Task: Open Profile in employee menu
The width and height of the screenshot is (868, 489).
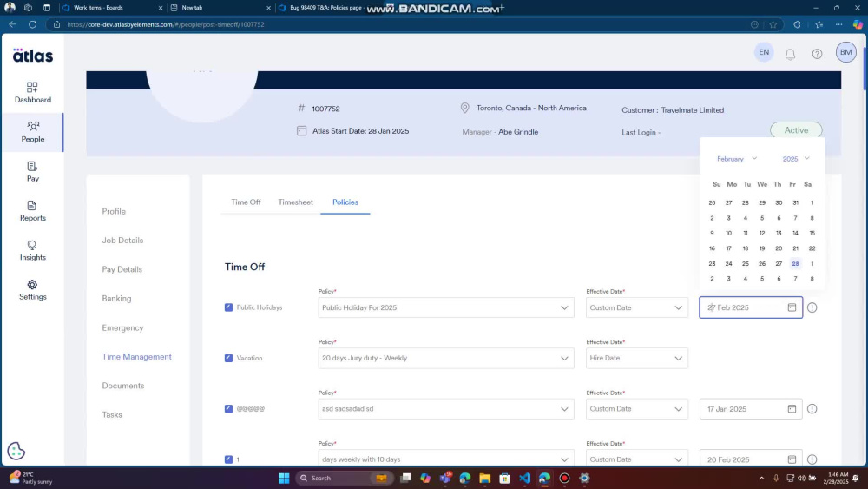Action: [114, 212]
